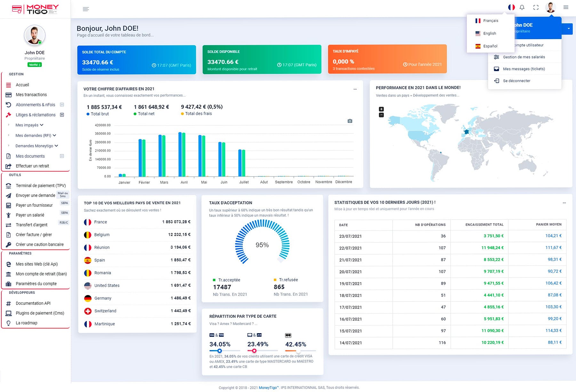Click the France row in top countries
This screenshot has height=392, width=576.
tap(137, 222)
